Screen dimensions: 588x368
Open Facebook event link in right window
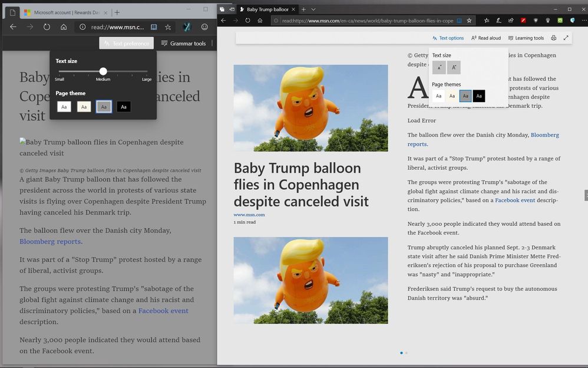[x=515, y=200]
